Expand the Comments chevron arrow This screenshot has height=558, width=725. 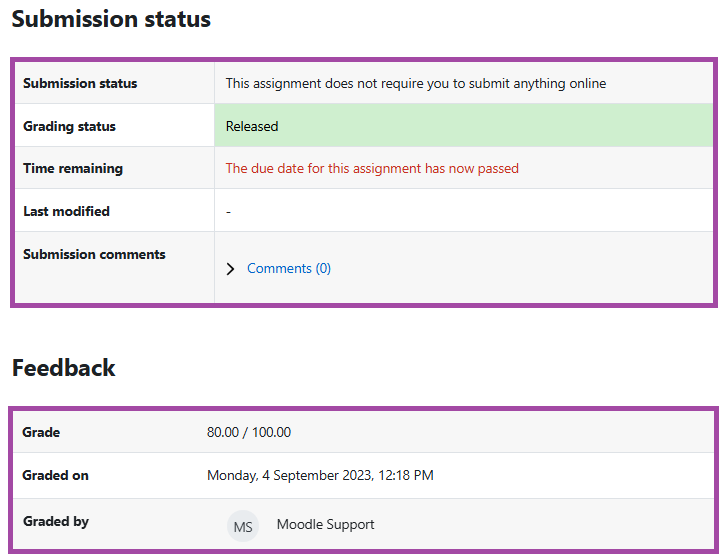(230, 269)
